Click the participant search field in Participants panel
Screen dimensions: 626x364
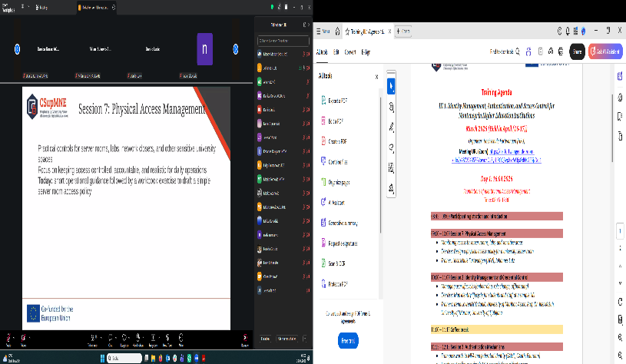(x=283, y=41)
